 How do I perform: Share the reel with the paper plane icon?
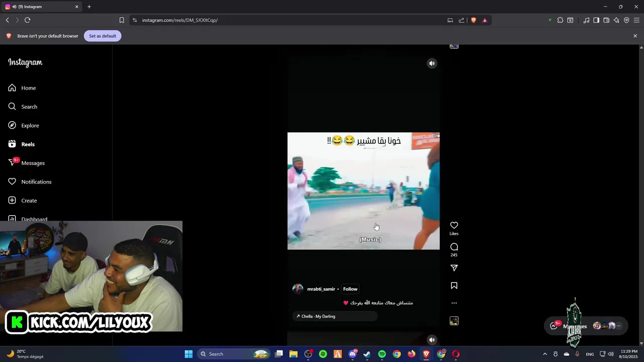point(454,268)
